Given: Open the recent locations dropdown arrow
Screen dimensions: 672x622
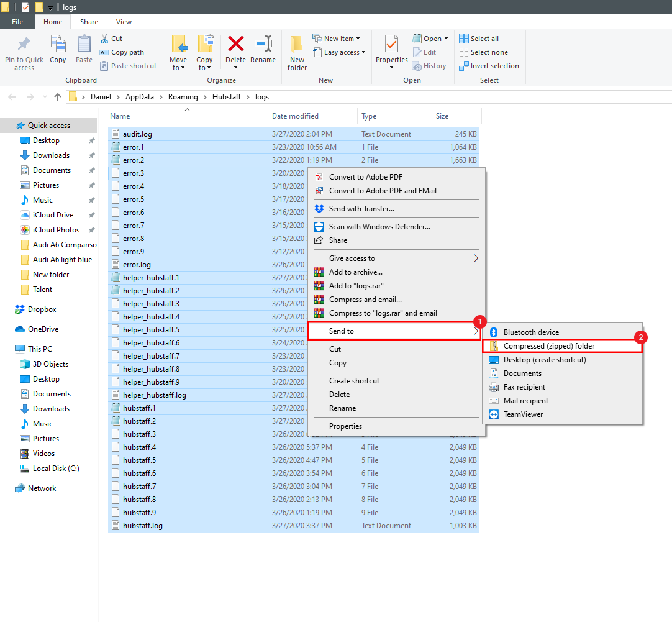Looking at the screenshot, I should pos(45,97).
